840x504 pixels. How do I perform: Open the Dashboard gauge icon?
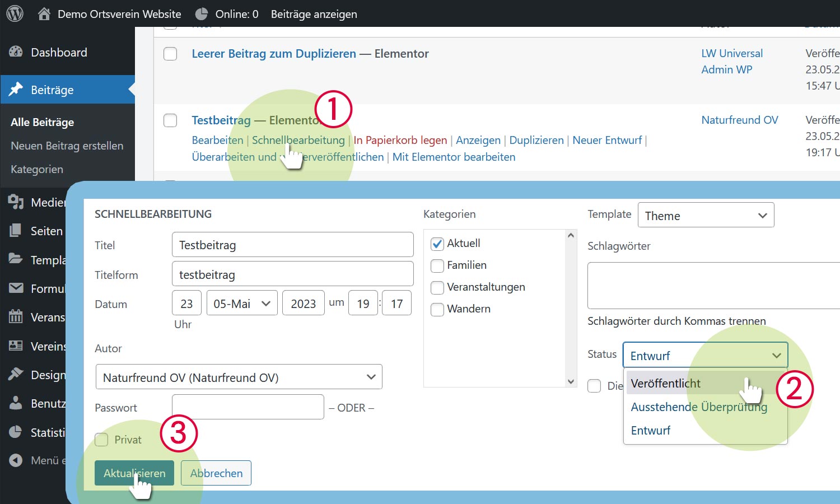click(16, 52)
